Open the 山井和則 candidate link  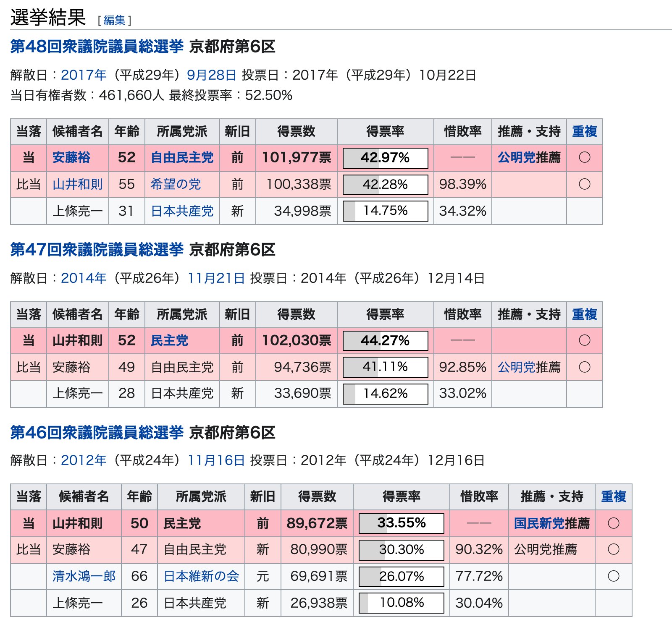pyautogui.click(x=77, y=184)
